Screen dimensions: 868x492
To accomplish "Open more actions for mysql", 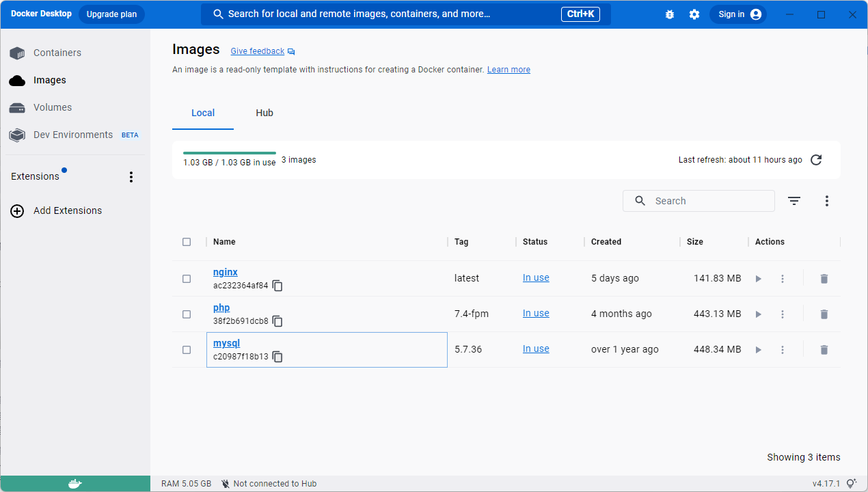I will [783, 350].
